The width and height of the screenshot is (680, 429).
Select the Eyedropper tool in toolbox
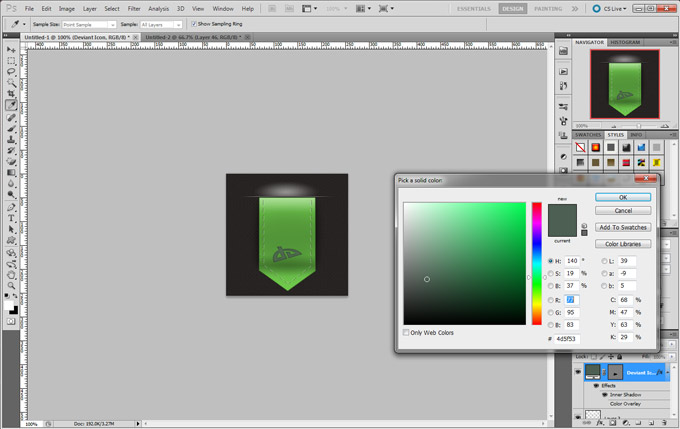(12, 105)
